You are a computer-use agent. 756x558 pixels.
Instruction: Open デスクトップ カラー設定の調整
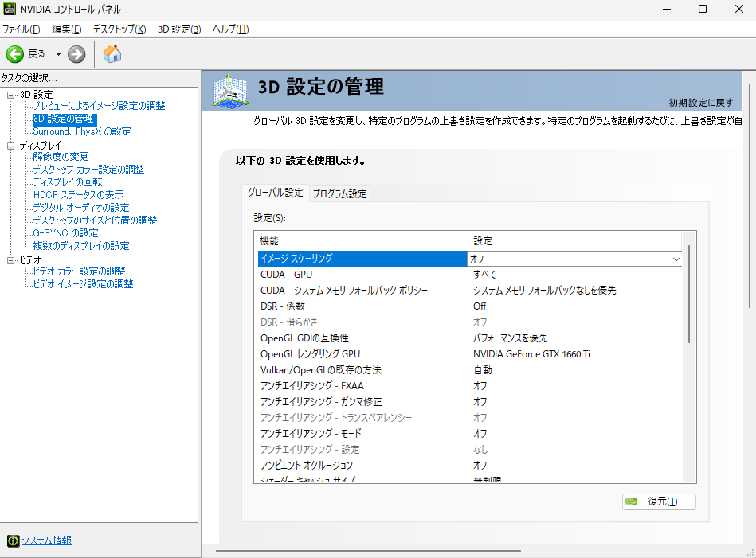[88, 169]
